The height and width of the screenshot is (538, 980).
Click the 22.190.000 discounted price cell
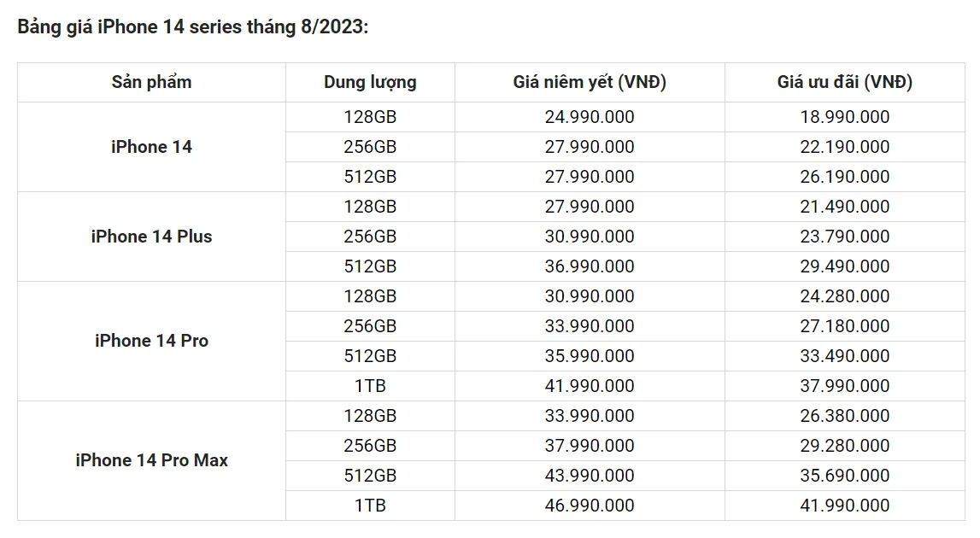click(x=845, y=147)
